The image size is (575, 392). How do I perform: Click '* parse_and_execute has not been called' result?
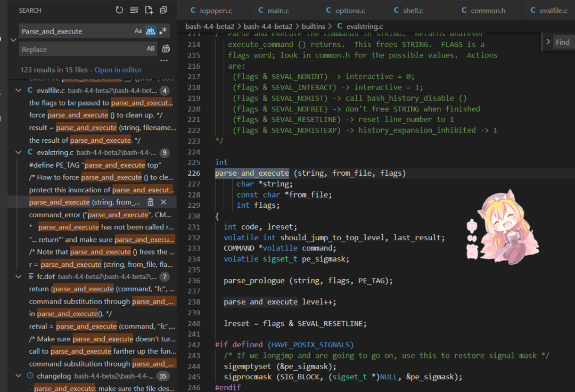[x=102, y=227]
